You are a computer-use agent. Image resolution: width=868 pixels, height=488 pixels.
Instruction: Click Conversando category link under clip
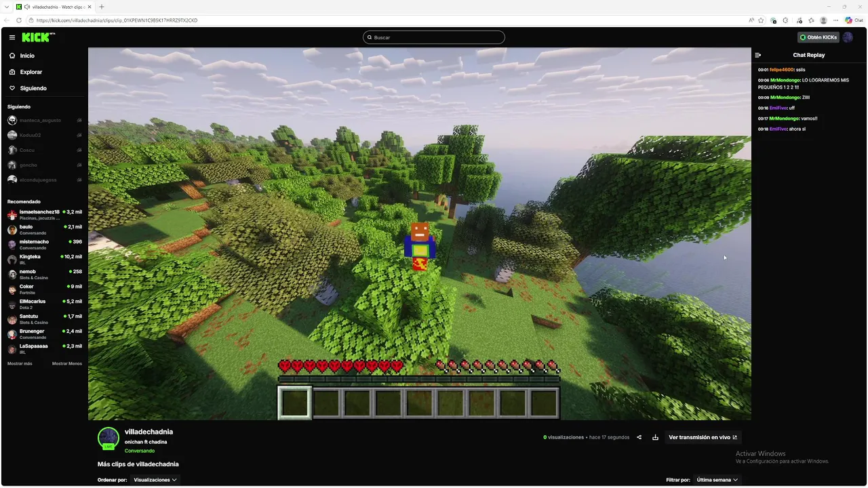(x=140, y=451)
